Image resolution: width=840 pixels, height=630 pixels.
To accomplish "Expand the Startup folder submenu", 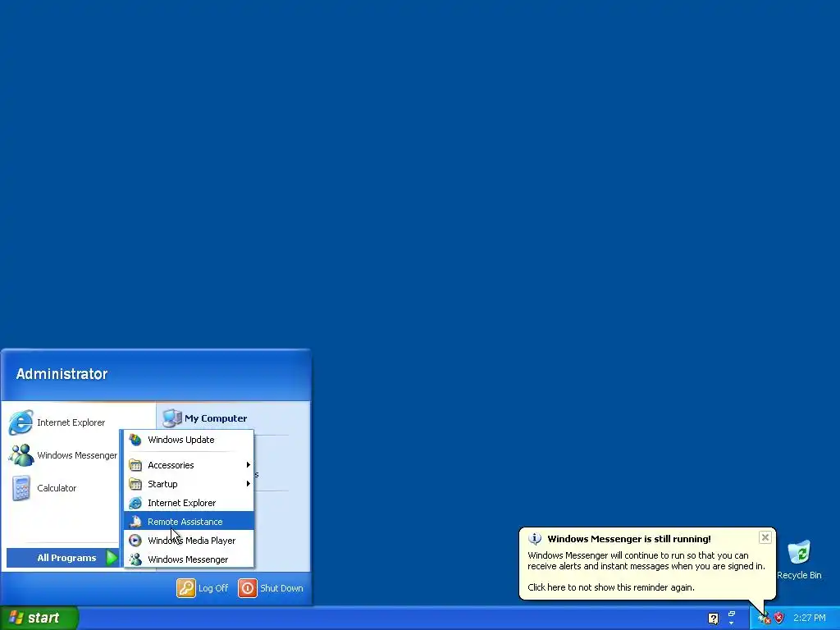I will point(189,484).
